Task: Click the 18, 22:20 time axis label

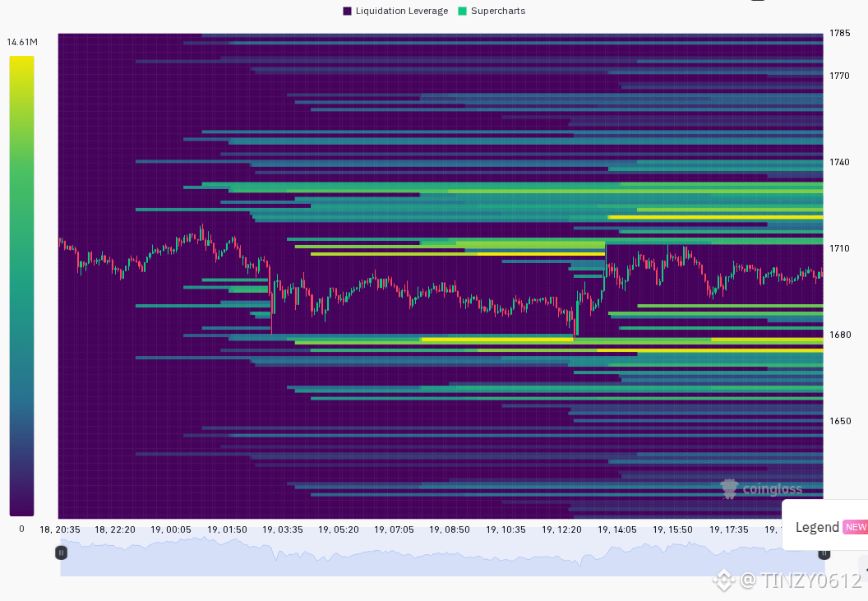Action: (115, 529)
